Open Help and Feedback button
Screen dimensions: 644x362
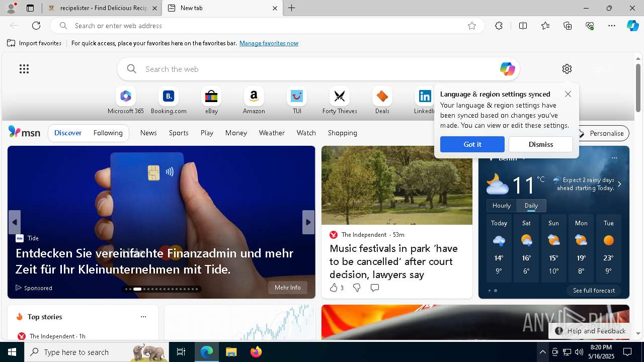click(x=590, y=331)
